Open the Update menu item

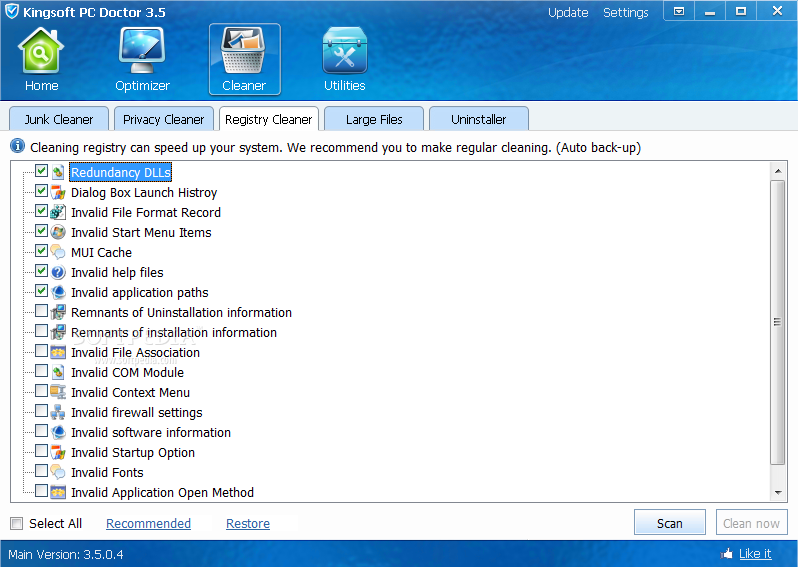[x=568, y=12]
